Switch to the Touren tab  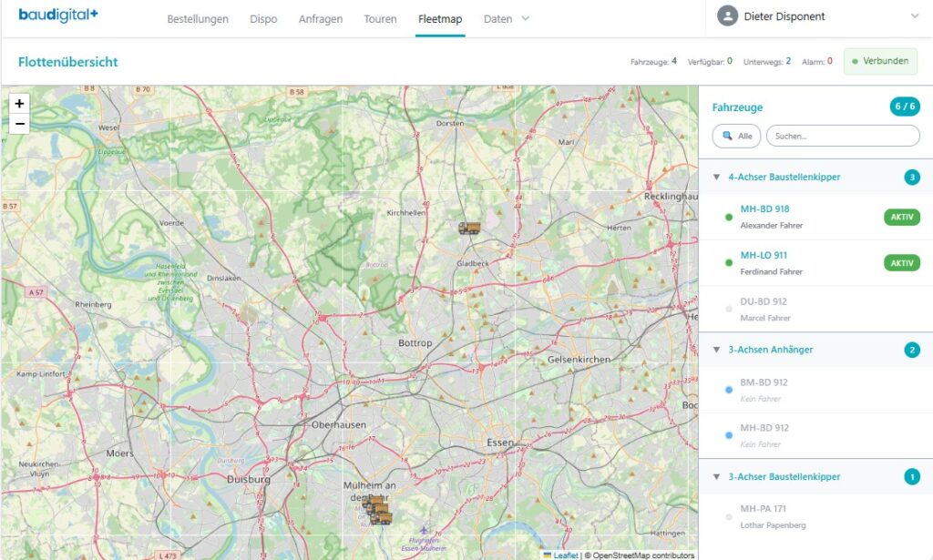point(380,19)
